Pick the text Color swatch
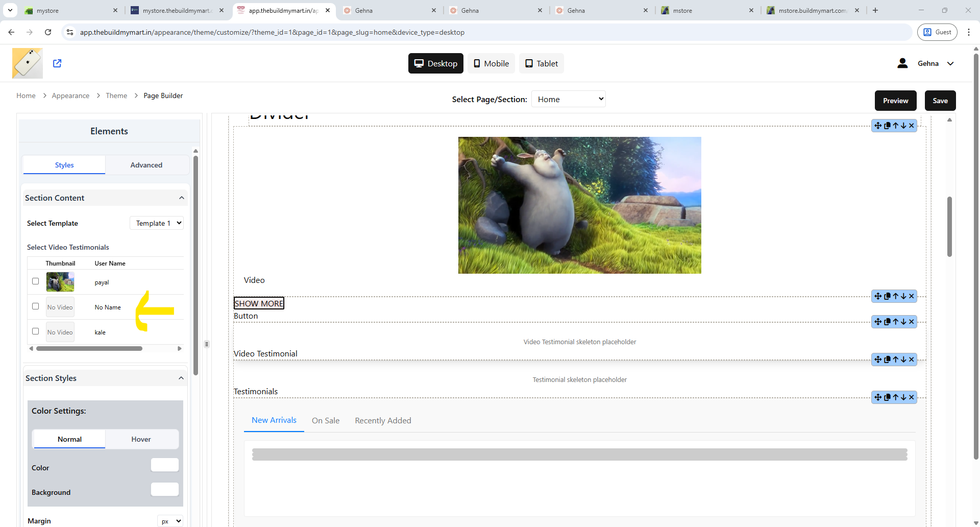 click(x=165, y=465)
